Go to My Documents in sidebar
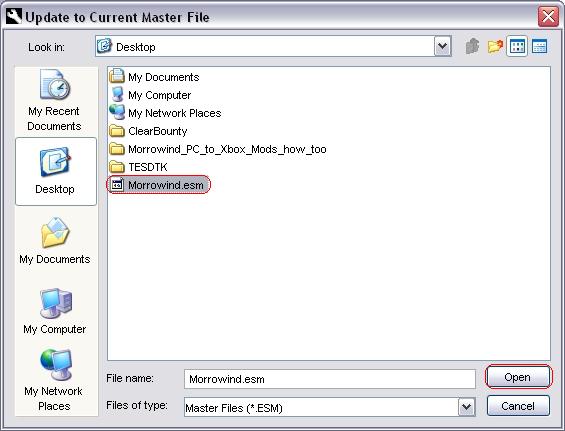Image resolution: width=565 pixels, height=431 pixels. tap(55, 241)
